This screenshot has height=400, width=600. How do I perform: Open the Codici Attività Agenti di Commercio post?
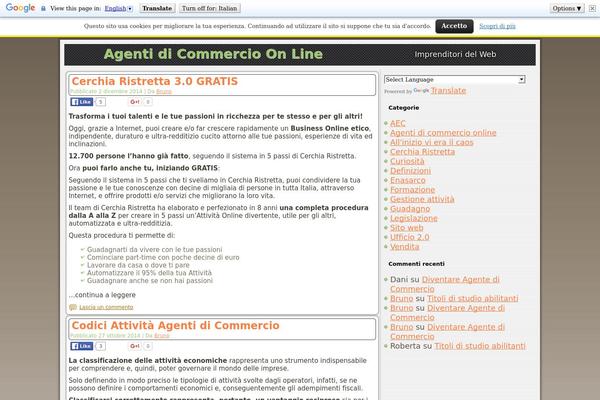tap(175, 325)
